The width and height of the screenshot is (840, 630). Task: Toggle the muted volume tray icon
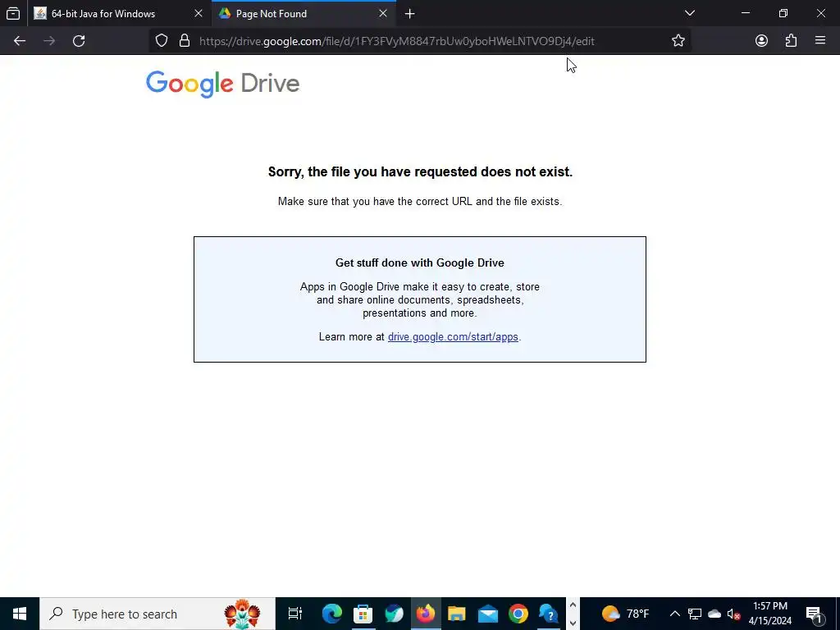click(733, 614)
